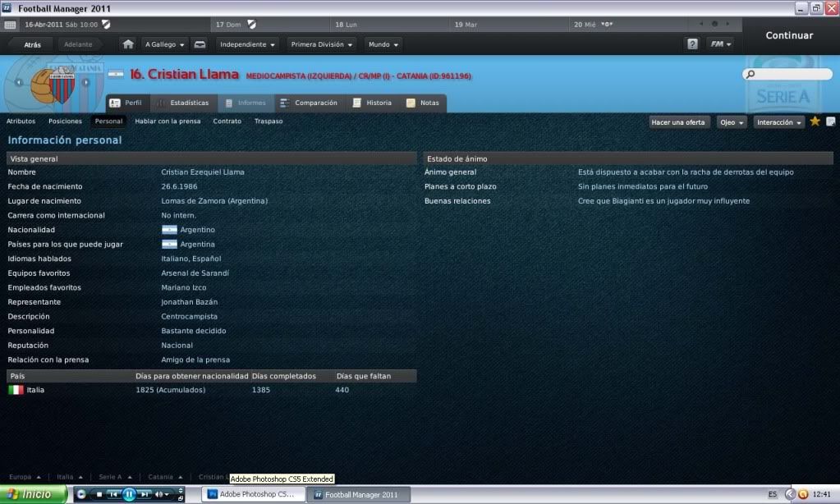This screenshot has height=504, width=840.
Task: Open the FM menu dropdown
Action: (x=721, y=44)
